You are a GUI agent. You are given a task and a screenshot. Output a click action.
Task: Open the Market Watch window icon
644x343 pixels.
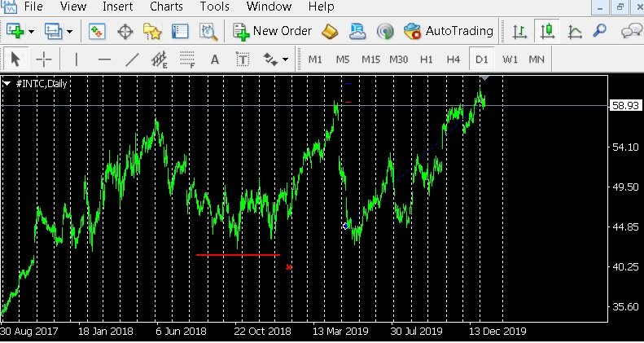click(x=97, y=31)
